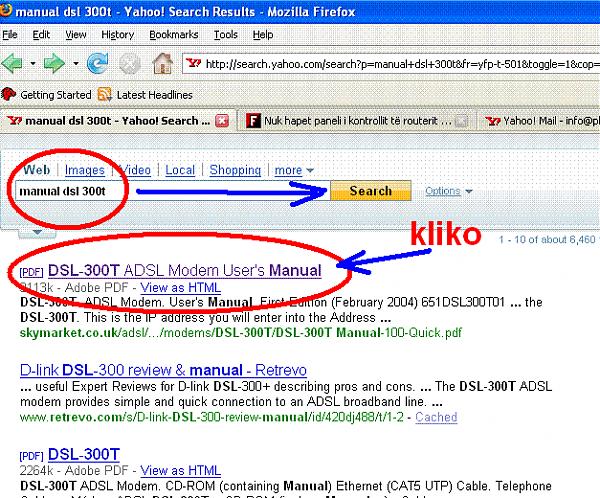Open the Getting Started bookmark
This screenshot has width=600, height=498.
(46, 95)
